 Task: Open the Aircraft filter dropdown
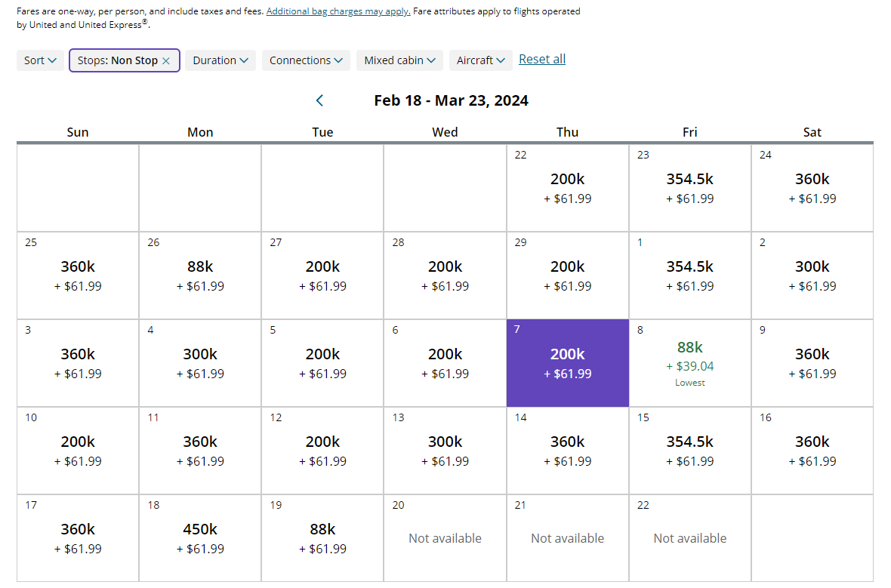481,60
